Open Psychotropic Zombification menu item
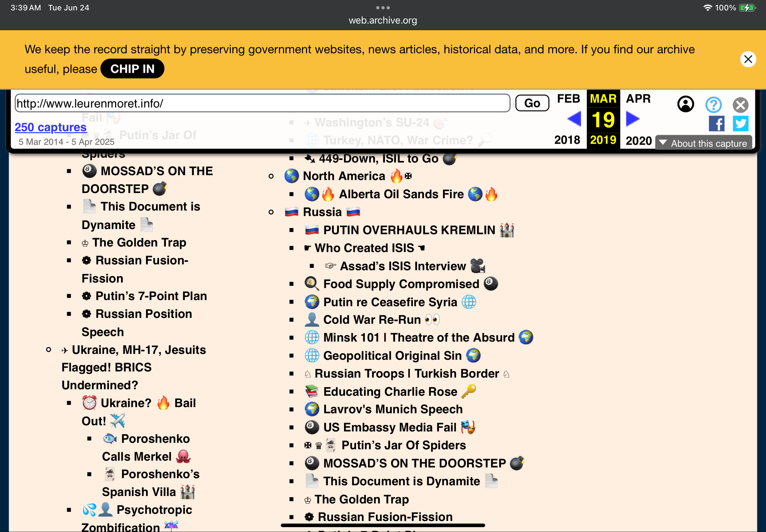 [137, 518]
